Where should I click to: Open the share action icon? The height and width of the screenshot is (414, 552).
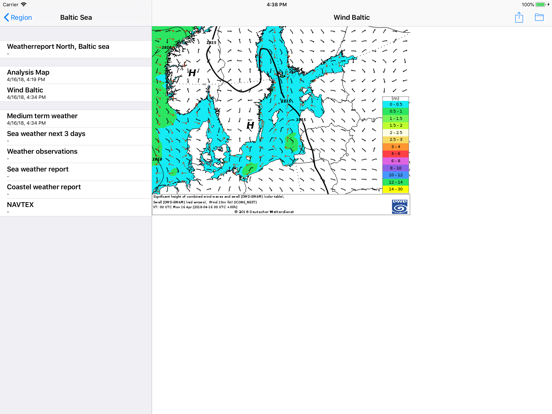519,17
